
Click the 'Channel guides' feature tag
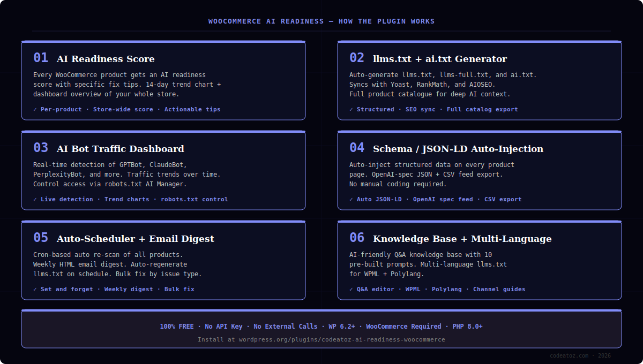click(x=499, y=289)
